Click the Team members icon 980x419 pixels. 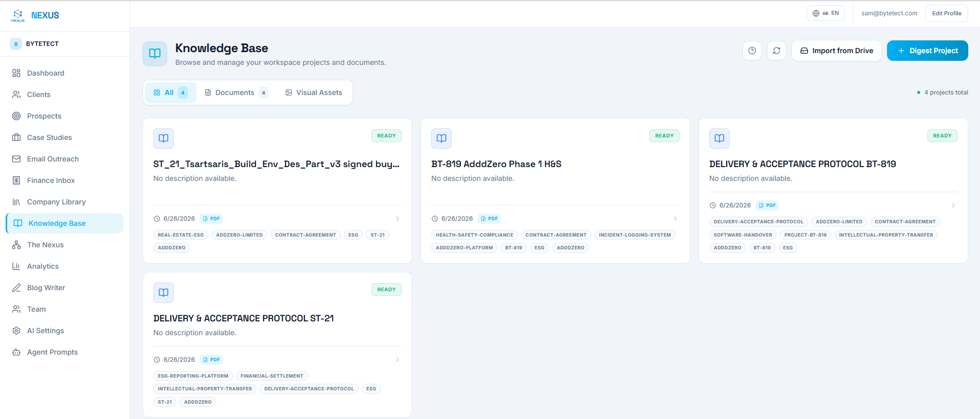tap(16, 309)
